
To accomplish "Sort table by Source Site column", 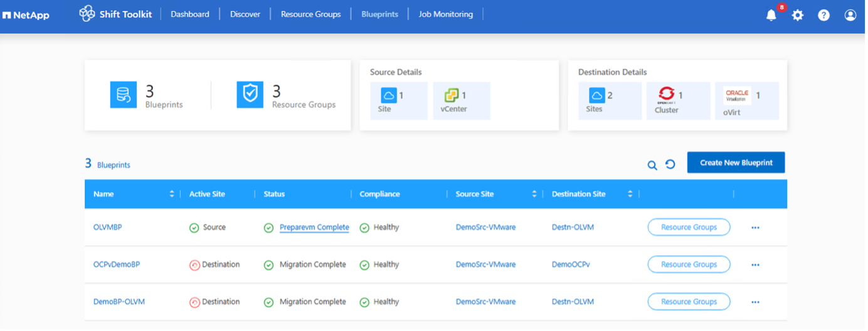I will pos(534,194).
